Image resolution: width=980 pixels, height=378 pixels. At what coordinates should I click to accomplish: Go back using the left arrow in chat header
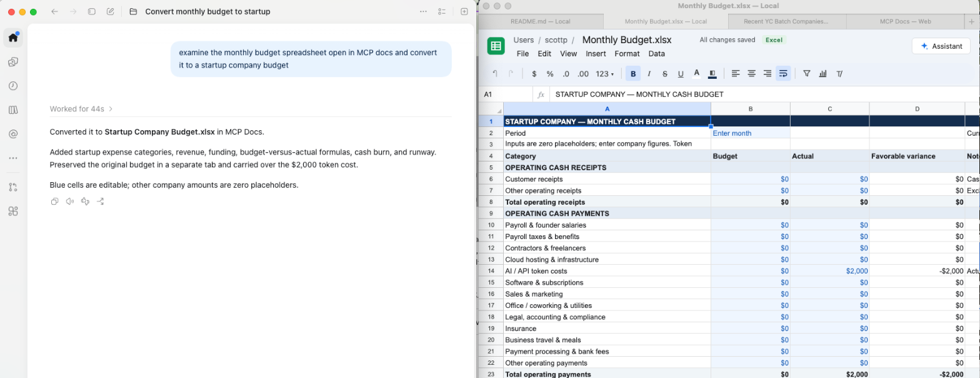point(54,12)
